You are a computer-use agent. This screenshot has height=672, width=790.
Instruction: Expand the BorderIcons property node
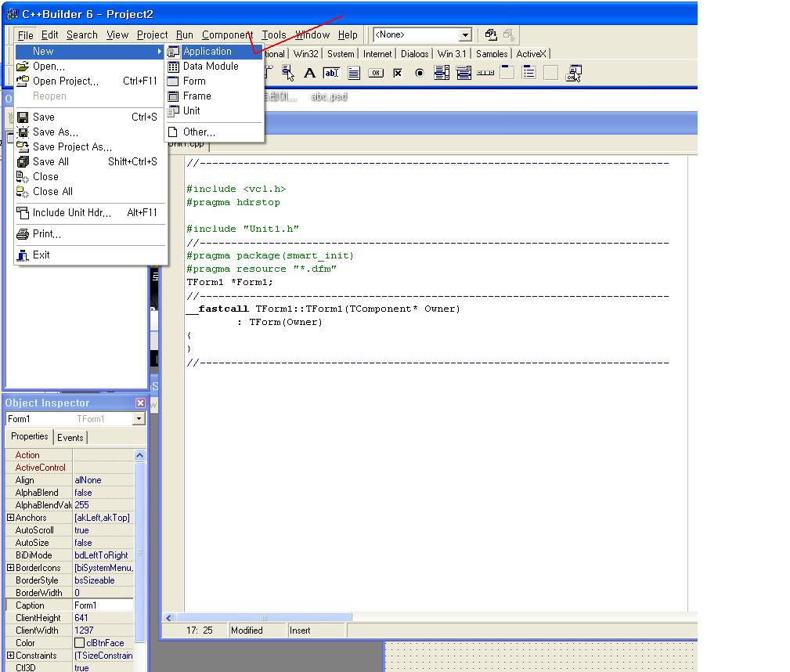10,568
